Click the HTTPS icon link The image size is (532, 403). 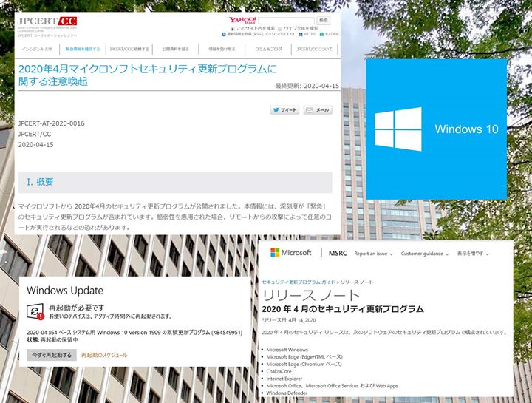[x=300, y=34]
